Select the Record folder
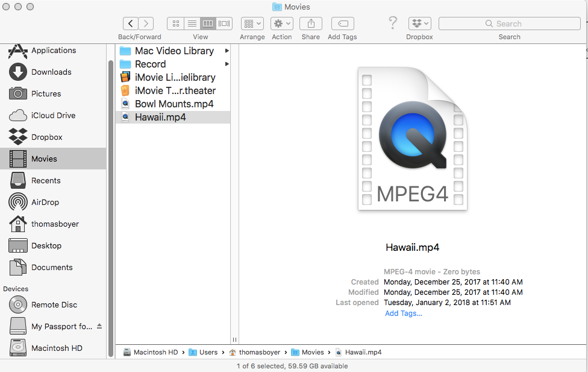The image size is (588, 372). [173, 64]
